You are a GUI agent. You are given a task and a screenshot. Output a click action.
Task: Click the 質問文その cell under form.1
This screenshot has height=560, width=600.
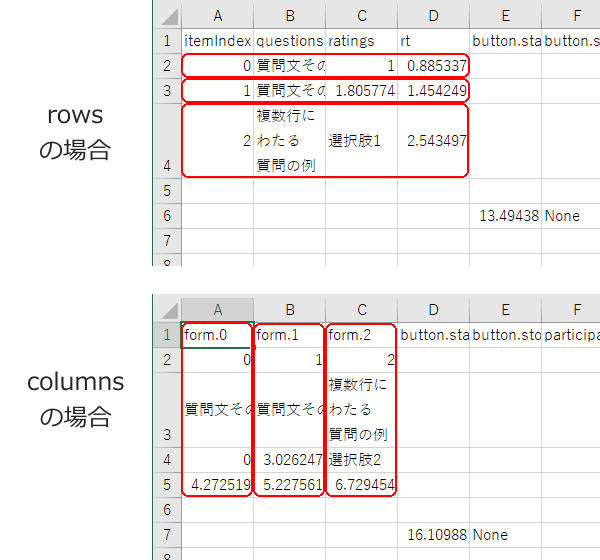[x=290, y=410]
